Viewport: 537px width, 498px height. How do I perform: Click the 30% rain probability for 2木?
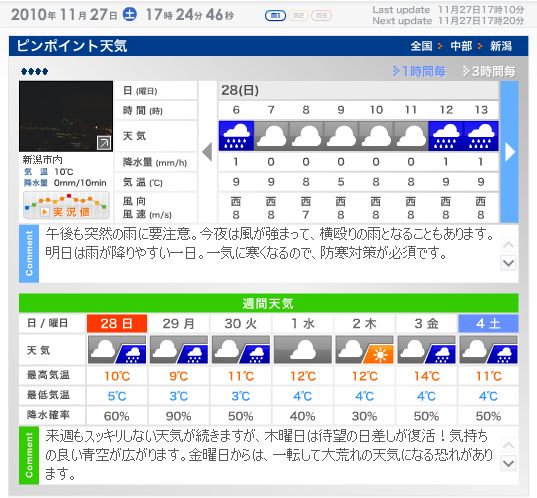tap(364, 416)
